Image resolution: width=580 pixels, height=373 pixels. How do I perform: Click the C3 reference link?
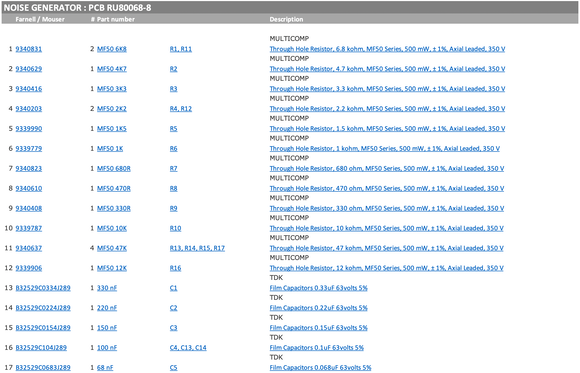click(173, 329)
